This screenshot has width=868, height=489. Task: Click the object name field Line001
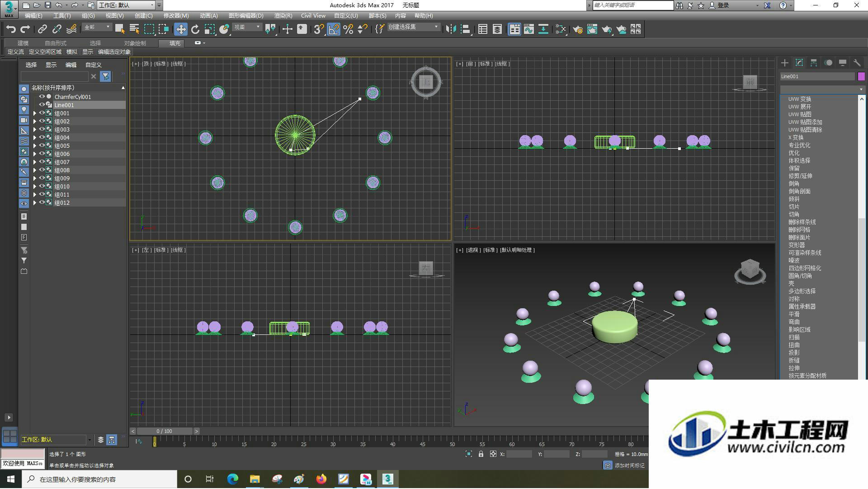point(817,76)
